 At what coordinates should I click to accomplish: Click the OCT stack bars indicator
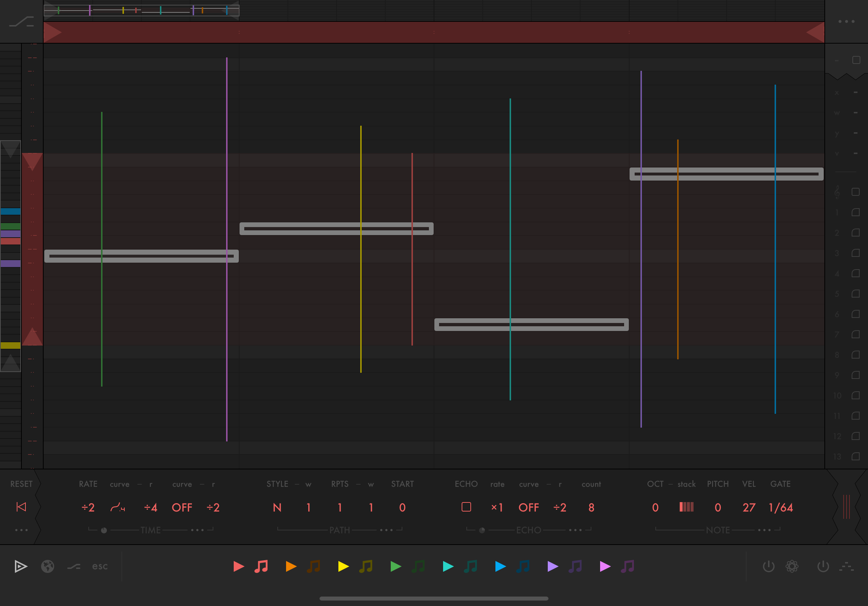pyautogui.click(x=686, y=507)
